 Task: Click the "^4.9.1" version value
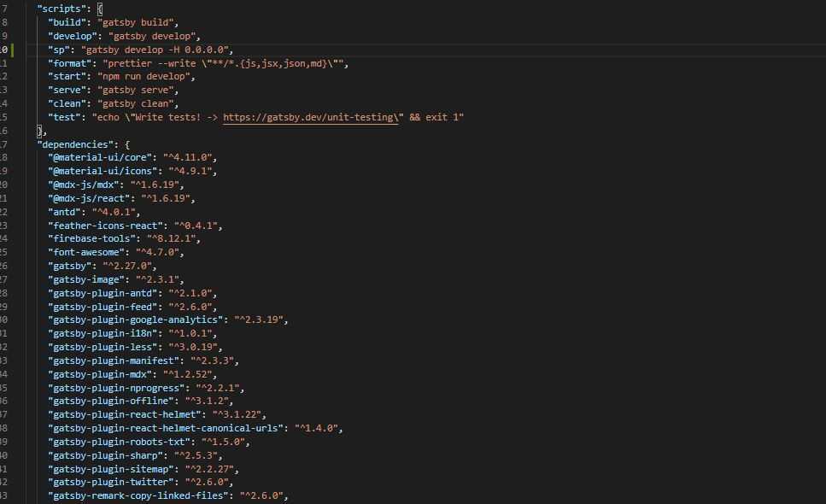190,171
